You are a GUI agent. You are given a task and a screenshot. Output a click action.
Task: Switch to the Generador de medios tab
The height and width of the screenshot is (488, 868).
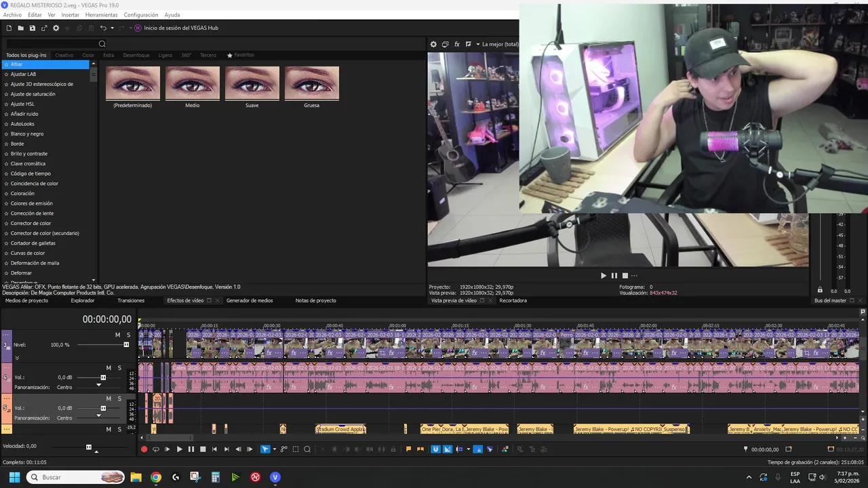click(x=250, y=300)
